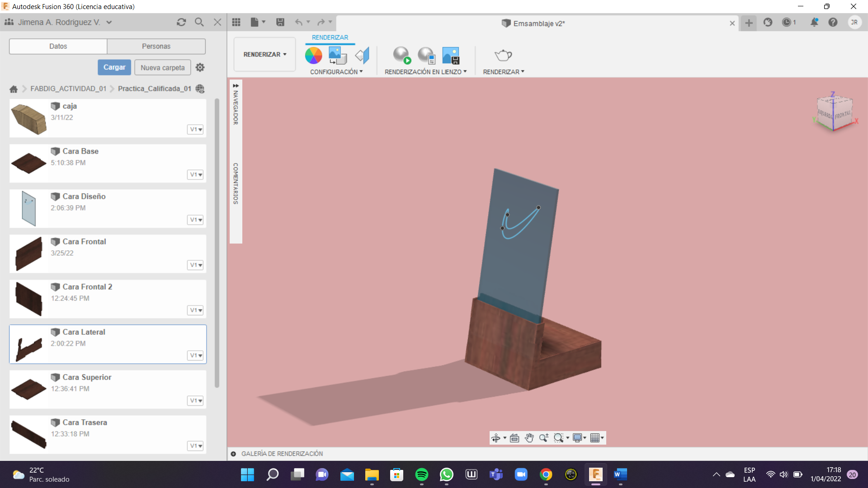Click the Cargar button

(x=114, y=67)
